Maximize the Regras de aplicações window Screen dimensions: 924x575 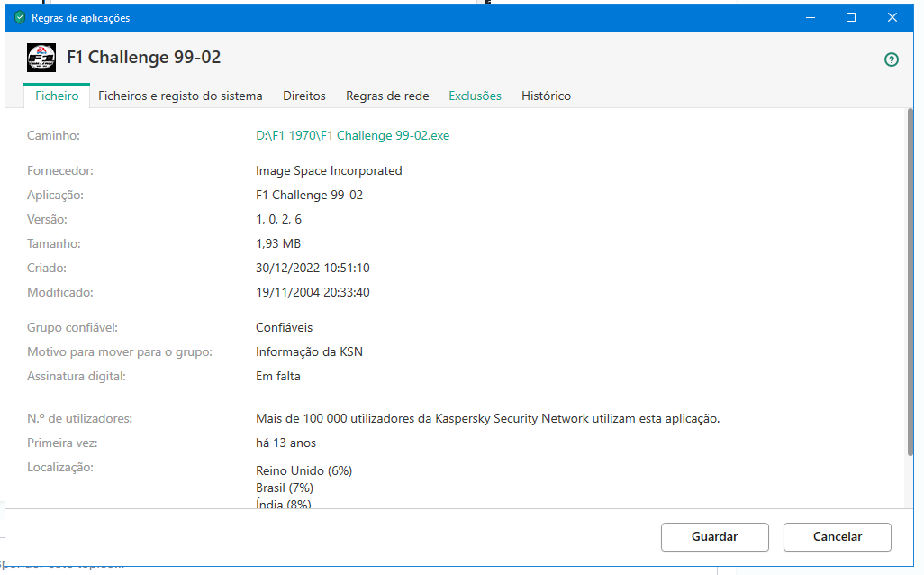[x=851, y=18]
